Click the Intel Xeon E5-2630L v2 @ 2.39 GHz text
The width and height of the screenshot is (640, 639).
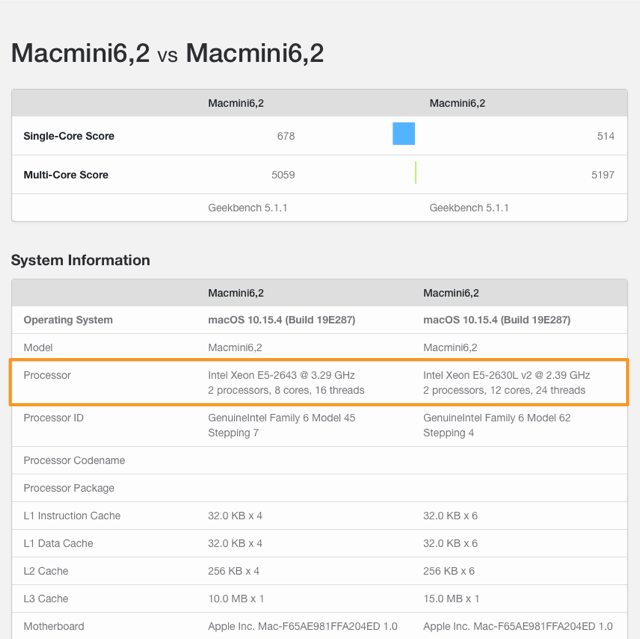click(507, 375)
